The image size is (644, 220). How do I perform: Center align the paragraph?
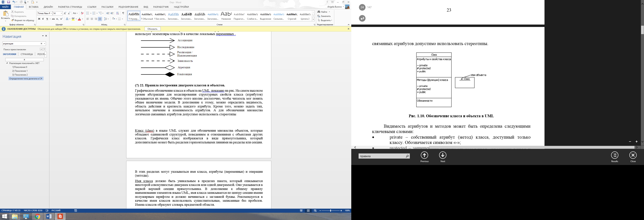pyautogui.click(x=92, y=19)
